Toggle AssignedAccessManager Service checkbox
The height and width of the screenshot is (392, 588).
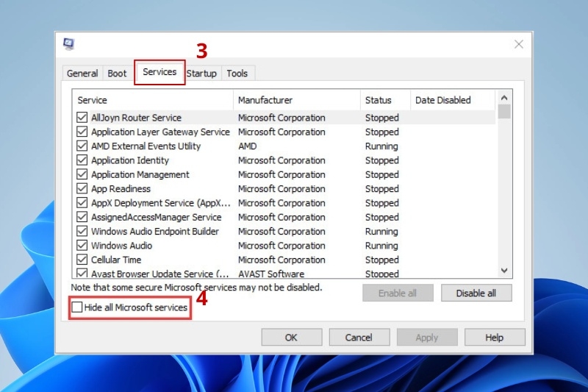coord(82,217)
